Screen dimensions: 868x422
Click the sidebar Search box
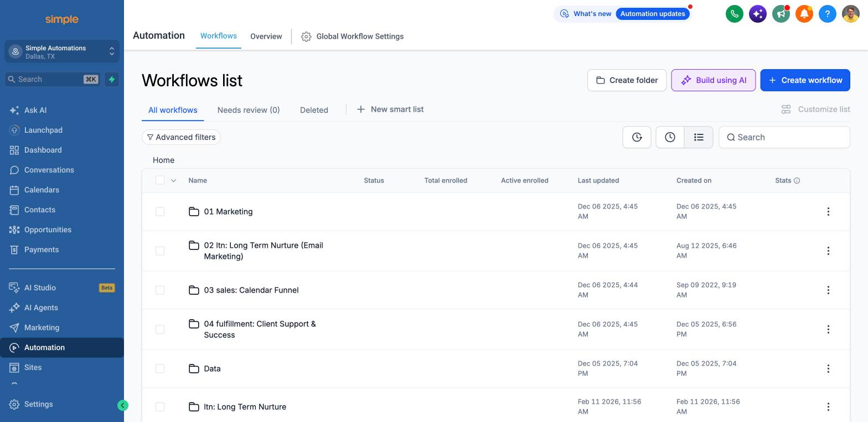[53, 79]
